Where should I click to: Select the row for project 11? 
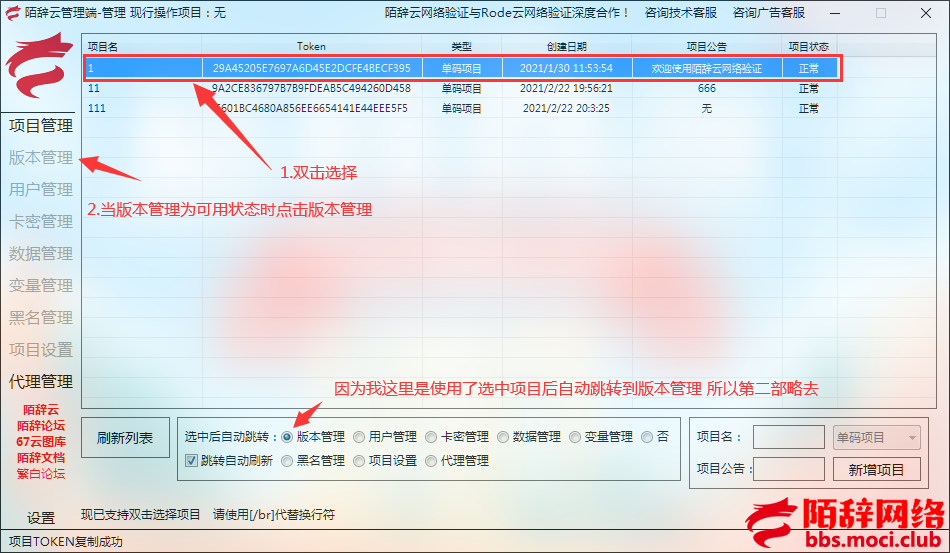pyautogui.click(x=461, y=88)
